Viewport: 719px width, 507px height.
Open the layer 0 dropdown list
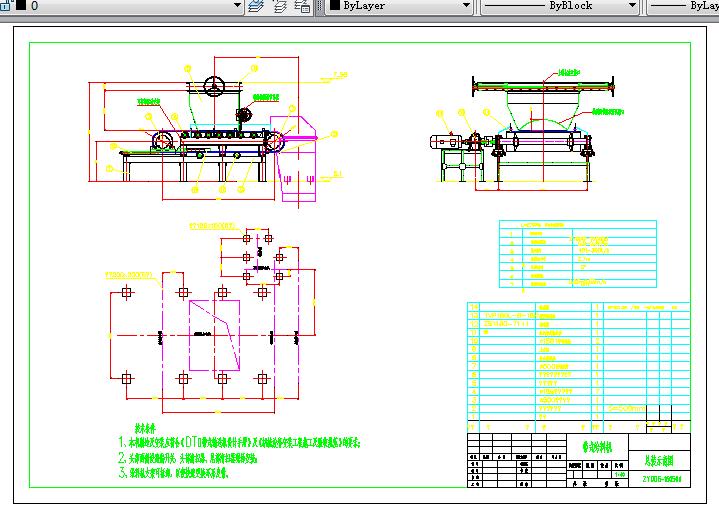(x=237, y=6)
